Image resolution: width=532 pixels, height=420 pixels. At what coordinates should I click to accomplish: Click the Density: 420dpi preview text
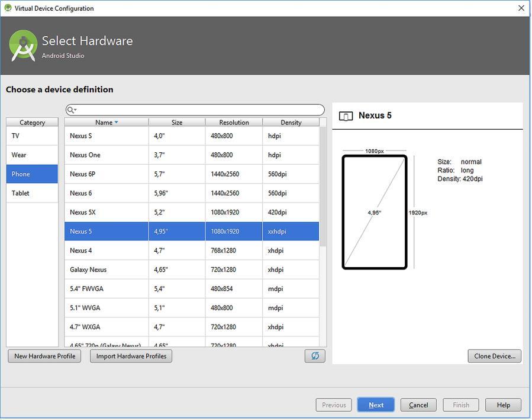click(x=460, y=178)
